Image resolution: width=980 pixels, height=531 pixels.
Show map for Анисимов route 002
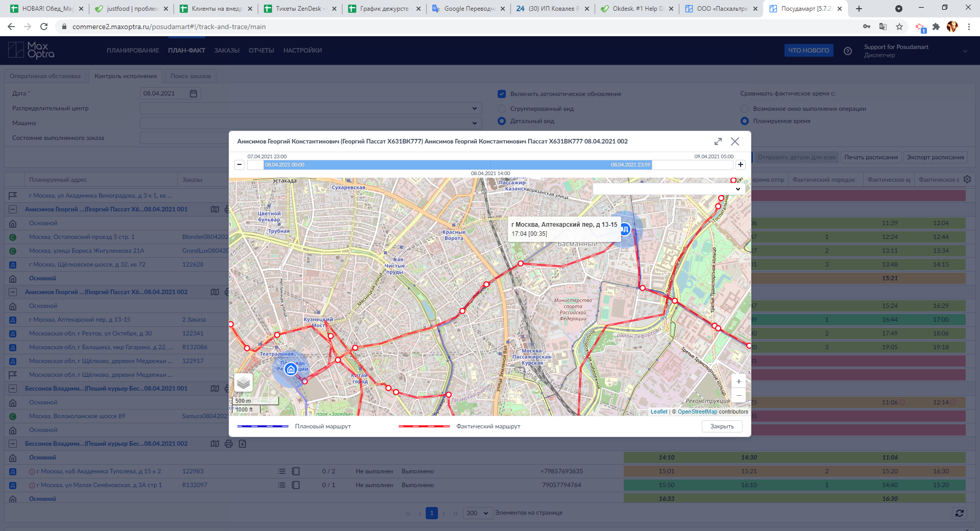215,292
